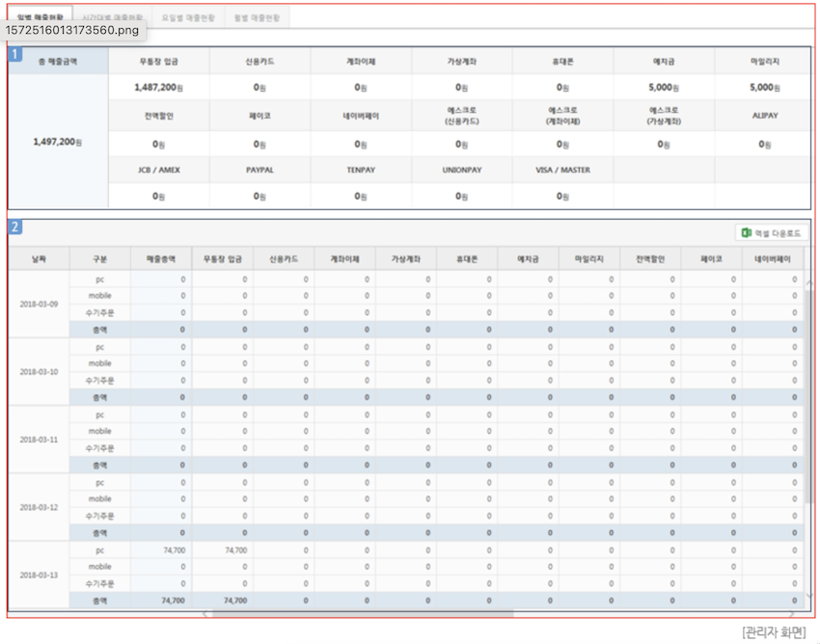
Task: Click the 2018-03-11 date cell
Action: (39, 440)
